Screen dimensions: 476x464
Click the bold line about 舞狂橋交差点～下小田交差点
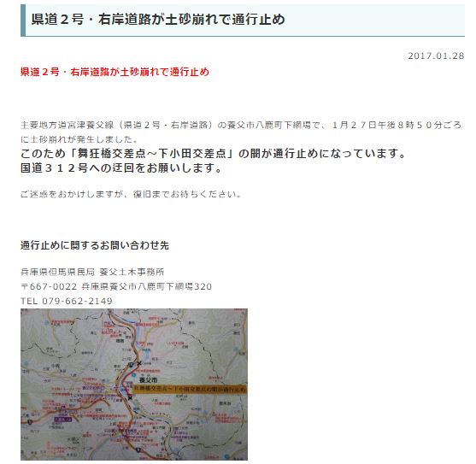click(213, 154)
